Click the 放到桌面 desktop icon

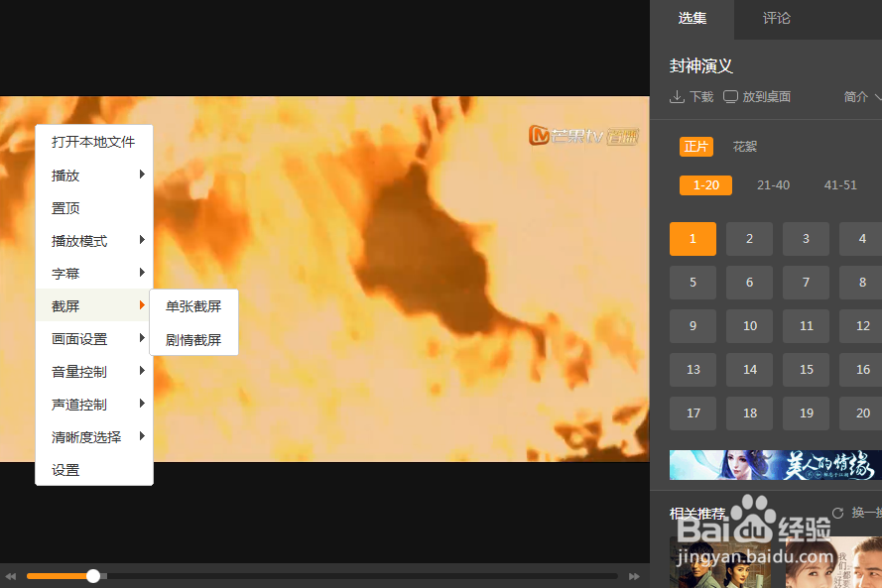coord(730,96)
